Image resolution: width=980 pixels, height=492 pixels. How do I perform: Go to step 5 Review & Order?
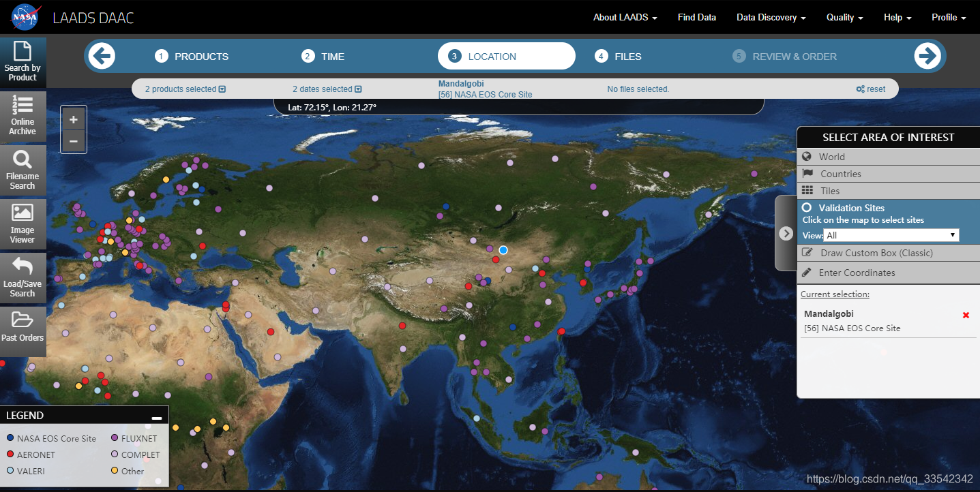pyautogui.click(x=785, y=57)
